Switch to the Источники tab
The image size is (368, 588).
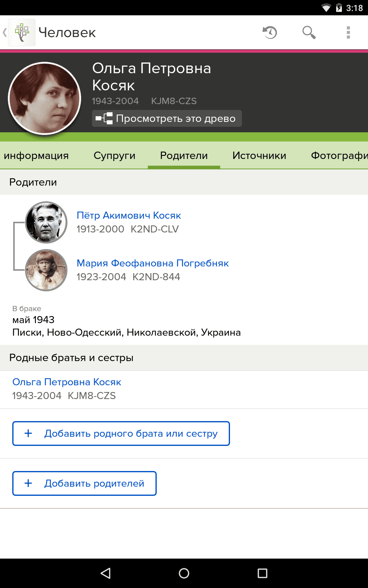pyautogui.click(x=259, y=156)
